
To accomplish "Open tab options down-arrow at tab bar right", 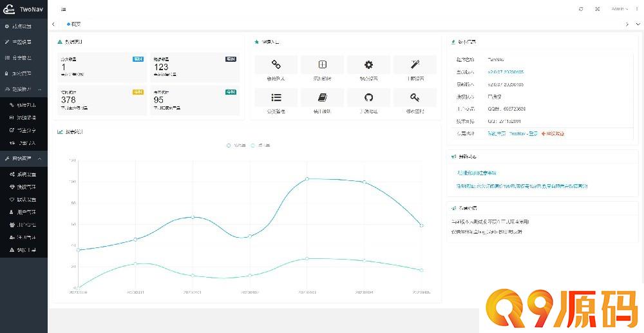I will coord(637,24).
